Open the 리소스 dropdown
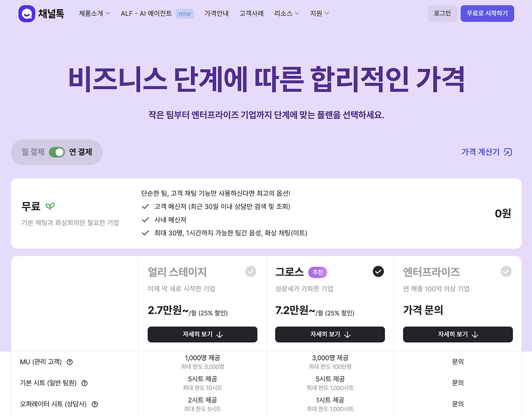The image size is (532, 416). pyautogui.click(x=286, y=13)
